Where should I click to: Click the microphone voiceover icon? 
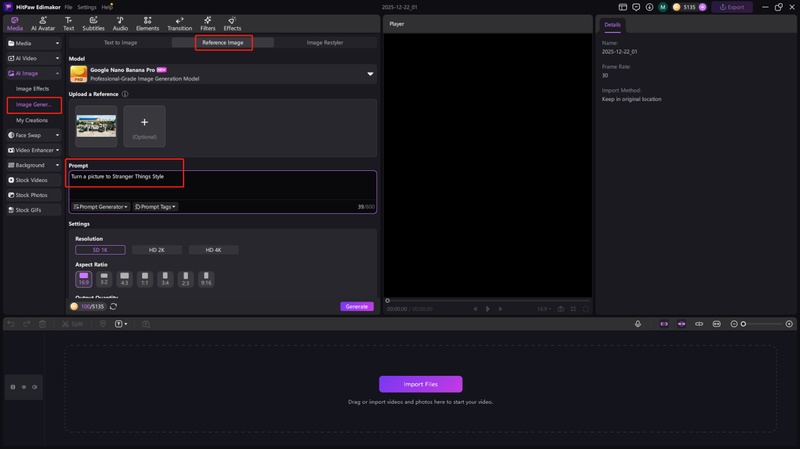coord(638,324)
